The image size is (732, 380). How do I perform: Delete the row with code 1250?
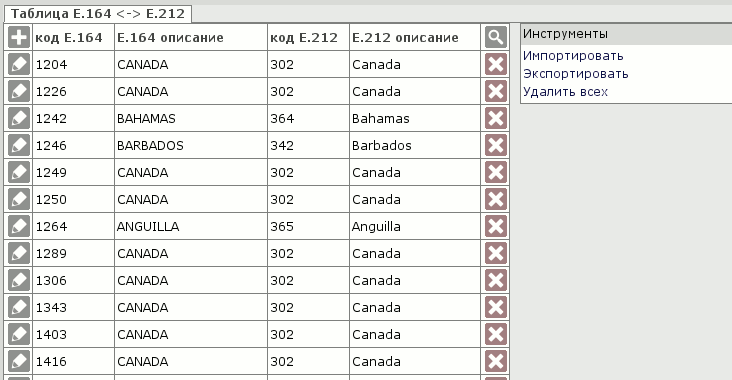pos(496,199)
